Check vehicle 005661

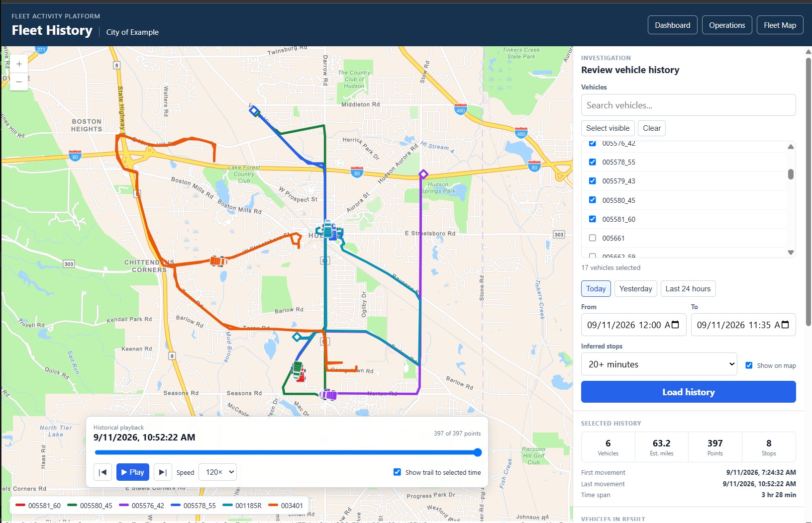click(593, 238)
